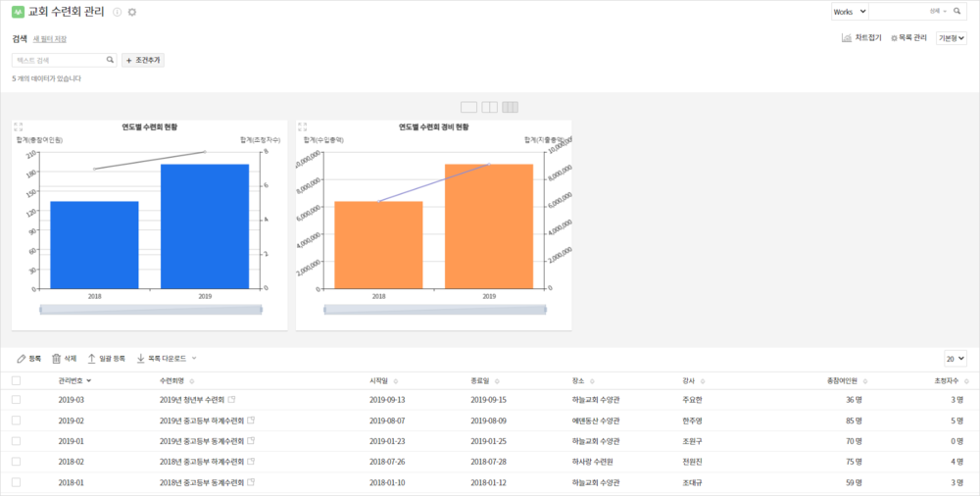Click the 2018-01-12 end date cell

[x=489, y=482]
